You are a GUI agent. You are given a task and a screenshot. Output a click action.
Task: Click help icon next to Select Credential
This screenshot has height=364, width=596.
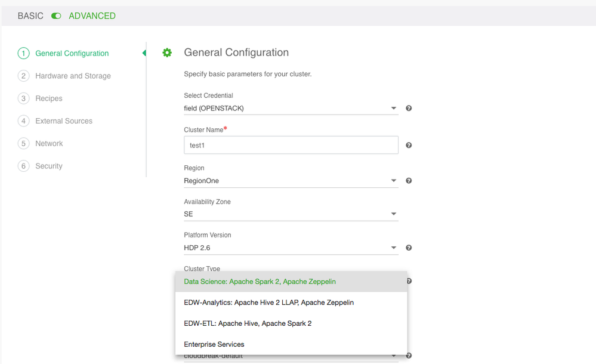[409, 109]
